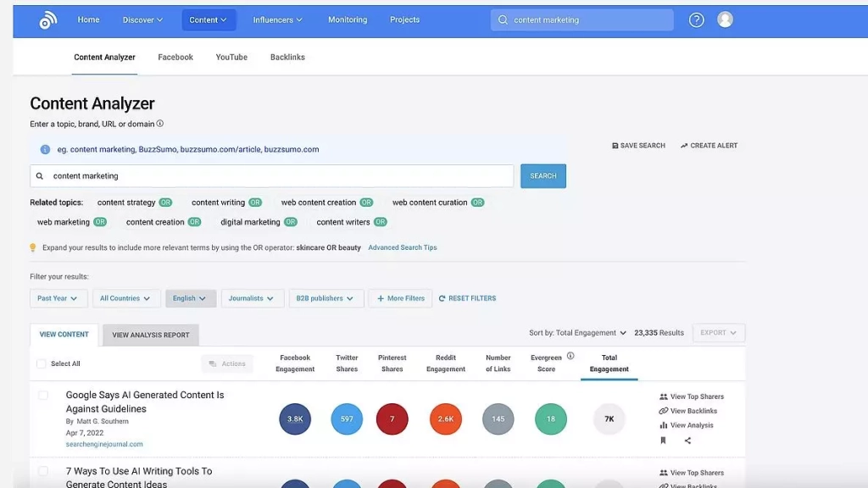Switch to the YouTube tab
This screenshot has height=488, width=868.
231,57
